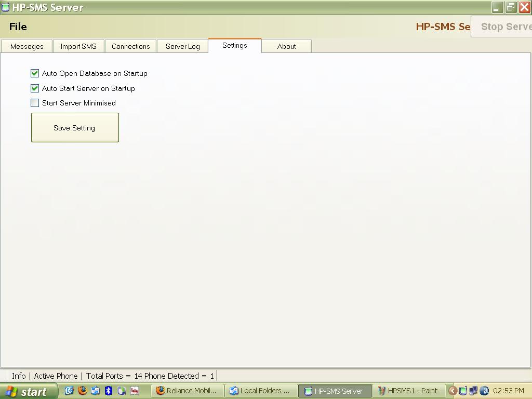This screenshot has width=532, height=399.
Task: Click the blue 'a' tray icon
Action: point(484,391)
